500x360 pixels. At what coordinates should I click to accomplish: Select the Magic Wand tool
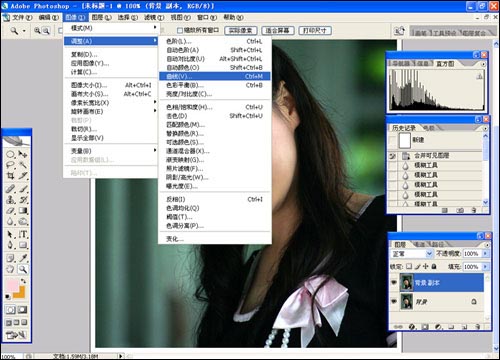click(23, 165)
